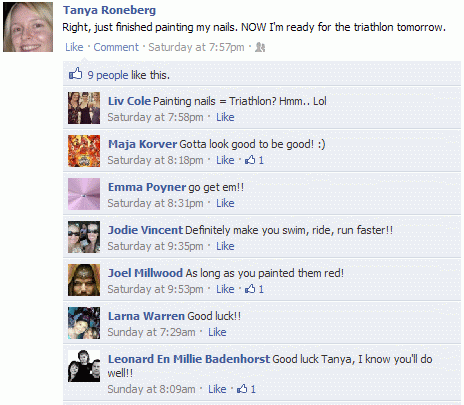Click thumbs-up count on Leonard En Millie's comment

[x=246, y=389]
